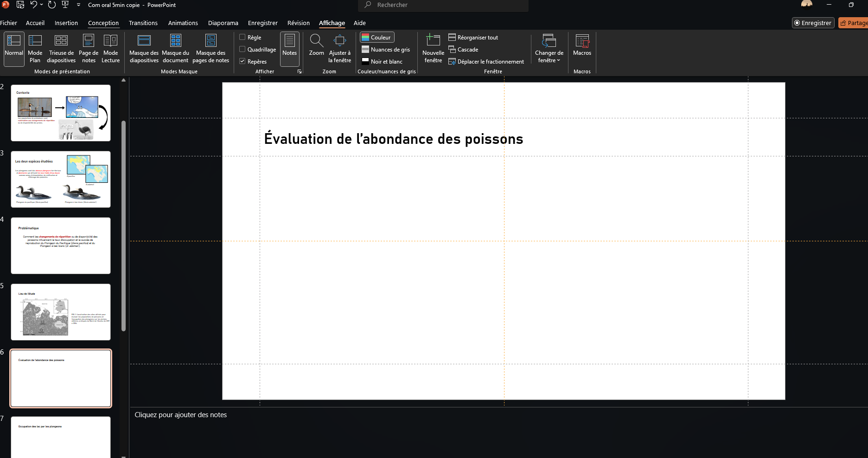This screenshot has width=868, height=458.
Task: Uncheck the Repères checkbox
Action: tap(242, 61)
